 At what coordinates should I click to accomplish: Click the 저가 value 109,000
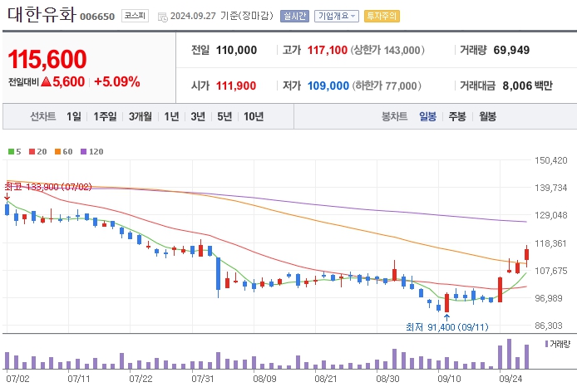pos(328,86)
